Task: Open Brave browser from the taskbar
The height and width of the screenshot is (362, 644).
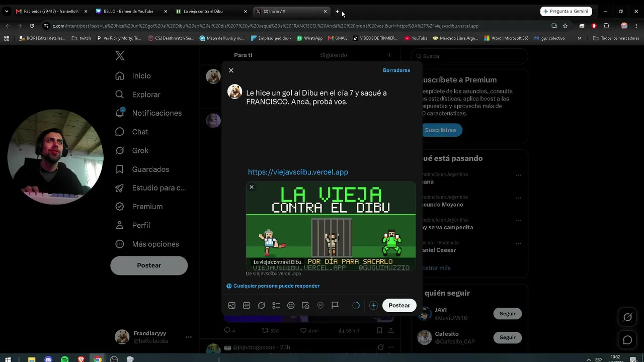Action: pos(81,359)
